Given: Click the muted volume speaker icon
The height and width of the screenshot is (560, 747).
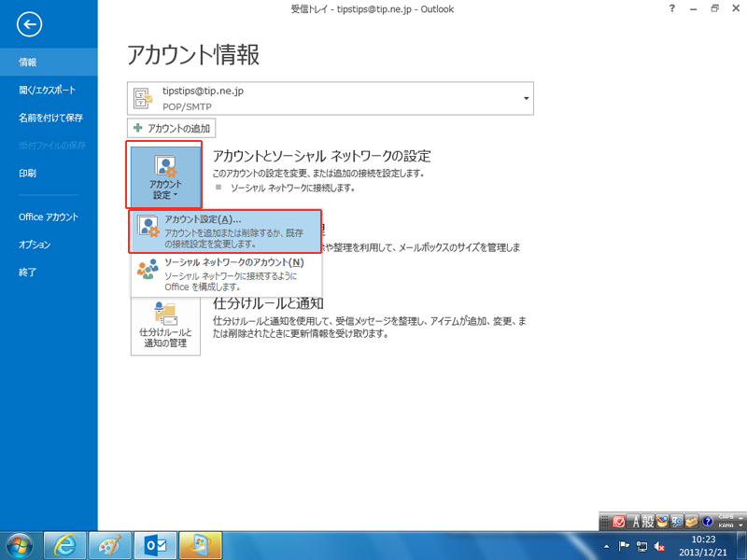Looking at the screenshot, I should [x=660, y=546].
